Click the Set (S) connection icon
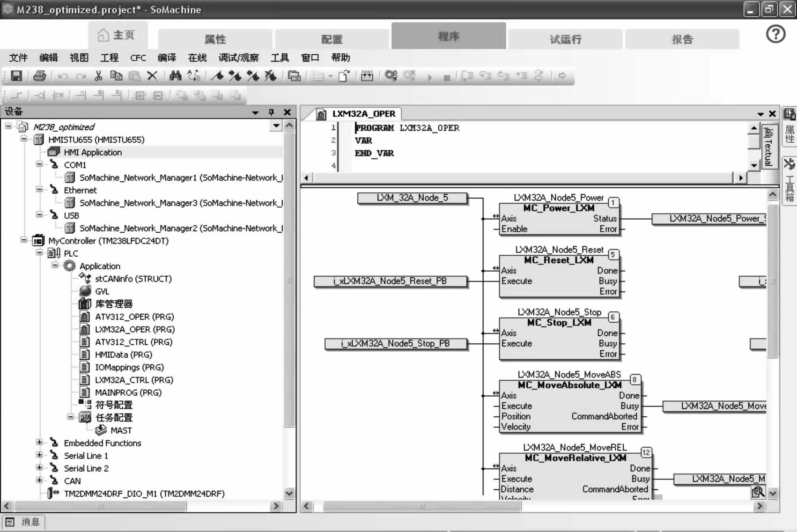 pyautogui.click(x=99, y=95)
